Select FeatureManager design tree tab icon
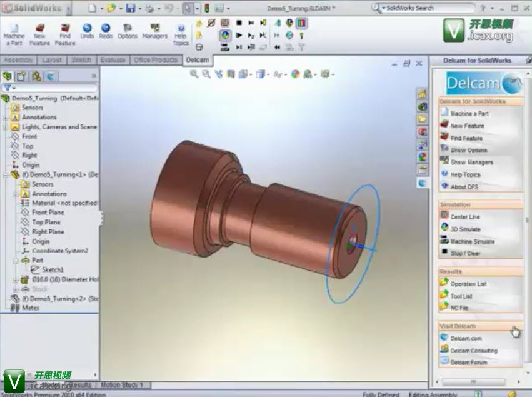 (x=7, y=76)
